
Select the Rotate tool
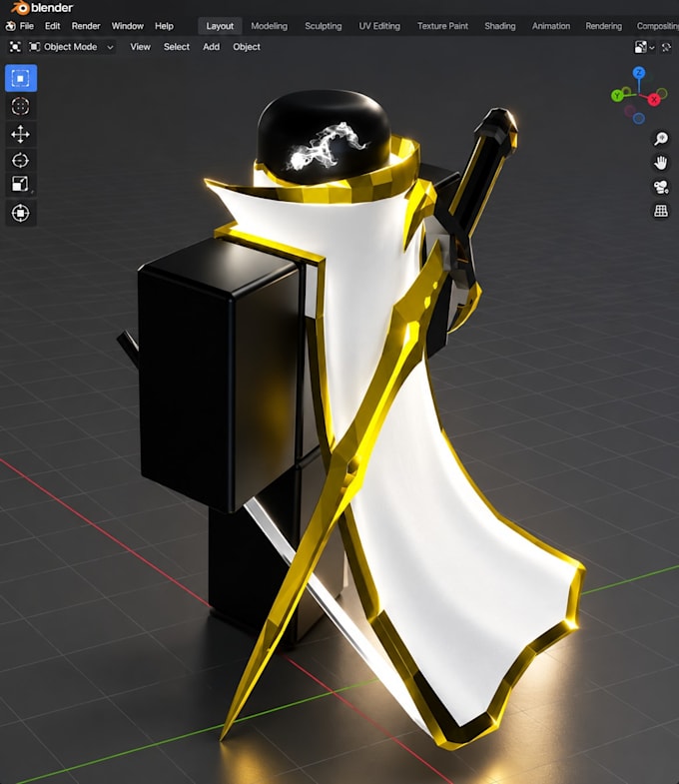point(21,161)
